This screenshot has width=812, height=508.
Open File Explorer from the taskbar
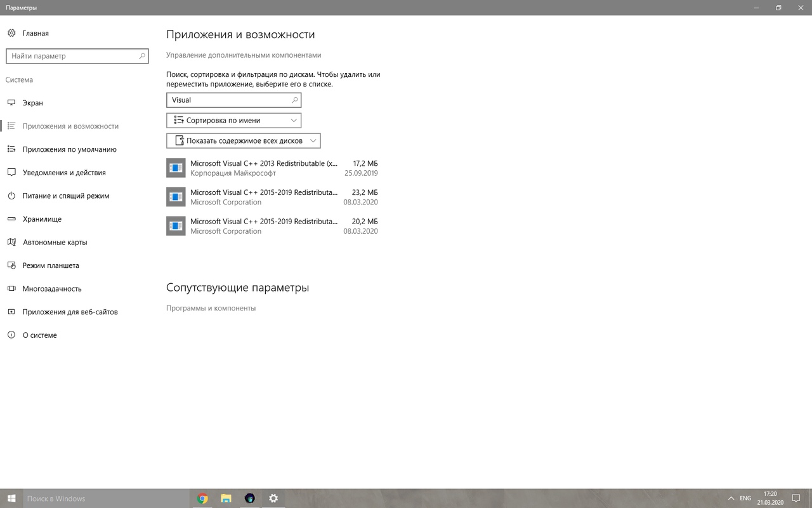226,498
